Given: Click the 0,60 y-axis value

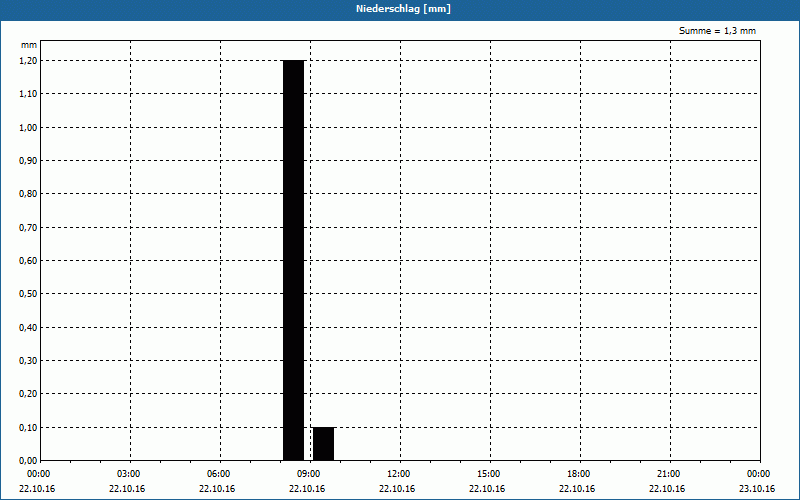Looking at the screenshot, I should tap(28, 261).
